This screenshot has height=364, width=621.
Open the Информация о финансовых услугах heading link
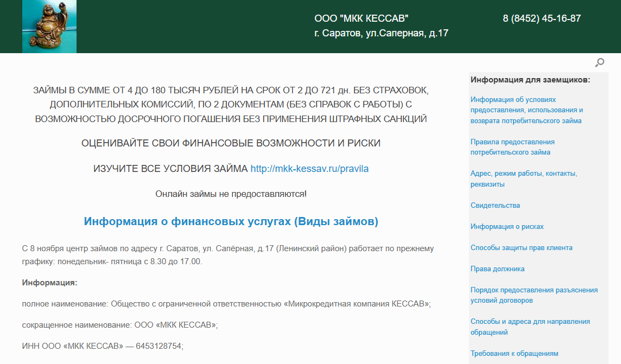(x=231, y=222)
